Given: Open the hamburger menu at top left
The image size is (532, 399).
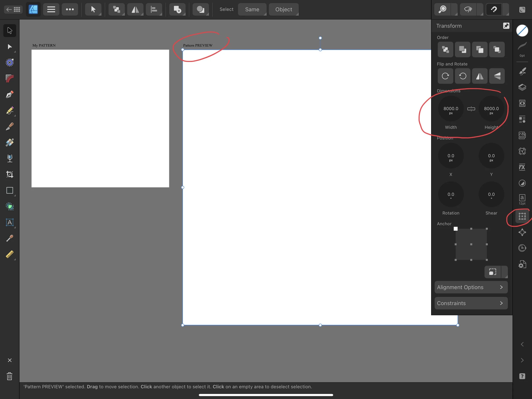Looking at the screenshot, I should 51,9.
